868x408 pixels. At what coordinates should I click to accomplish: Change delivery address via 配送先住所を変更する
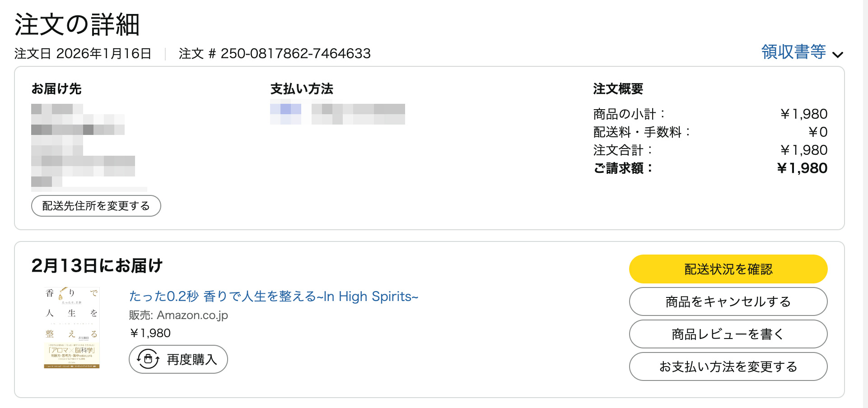96,205
